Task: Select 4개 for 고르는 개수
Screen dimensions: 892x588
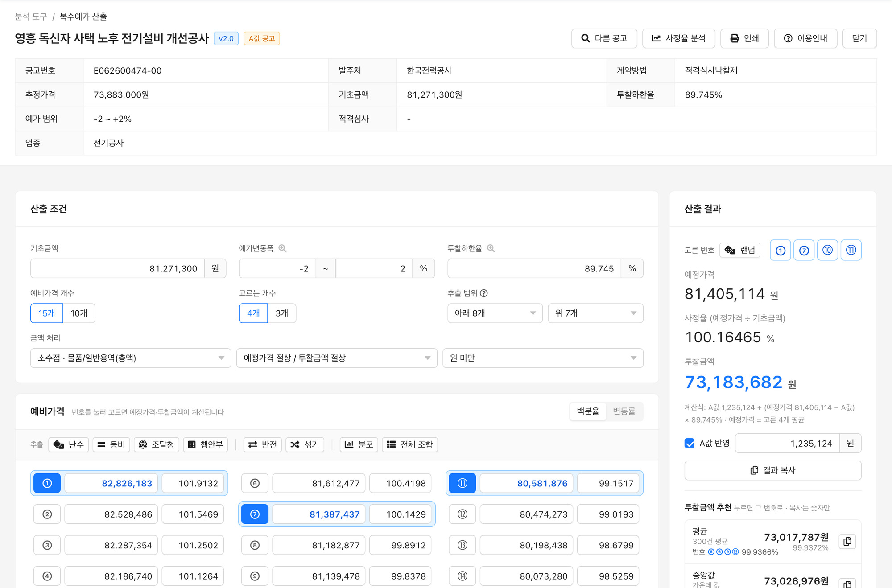Action: [x=253, y=313]
